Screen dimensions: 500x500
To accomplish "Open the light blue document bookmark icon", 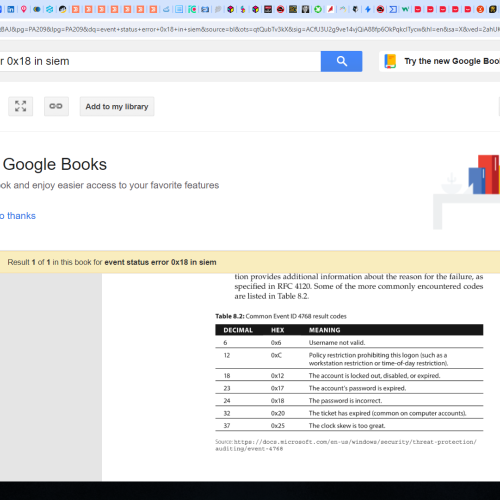I will click(x=179, y=9).
